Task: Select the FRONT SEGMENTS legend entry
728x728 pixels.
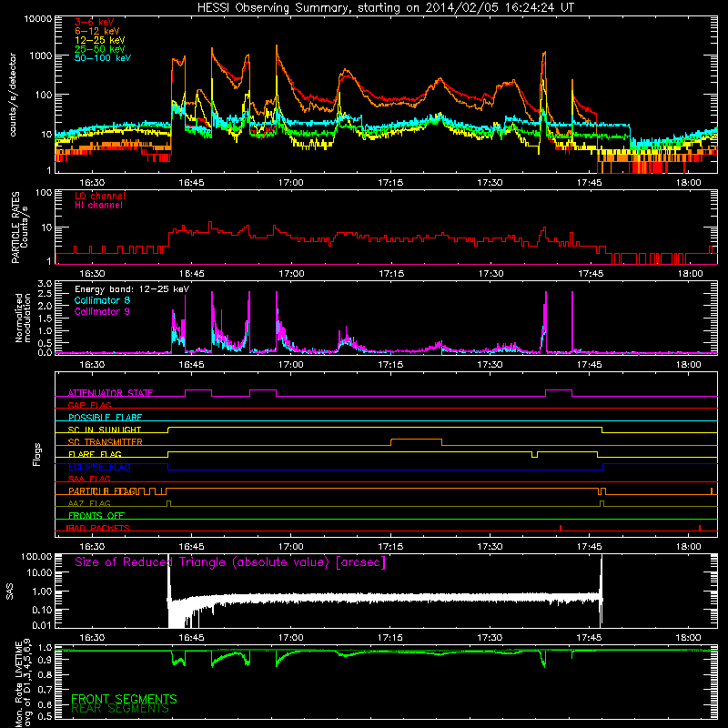Action: [124, 699]
